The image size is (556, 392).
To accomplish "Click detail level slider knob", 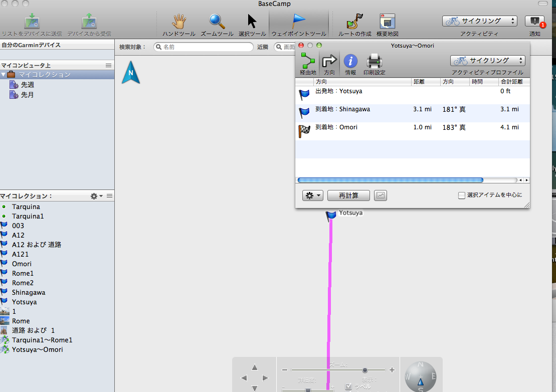I will tap(308, 390).
